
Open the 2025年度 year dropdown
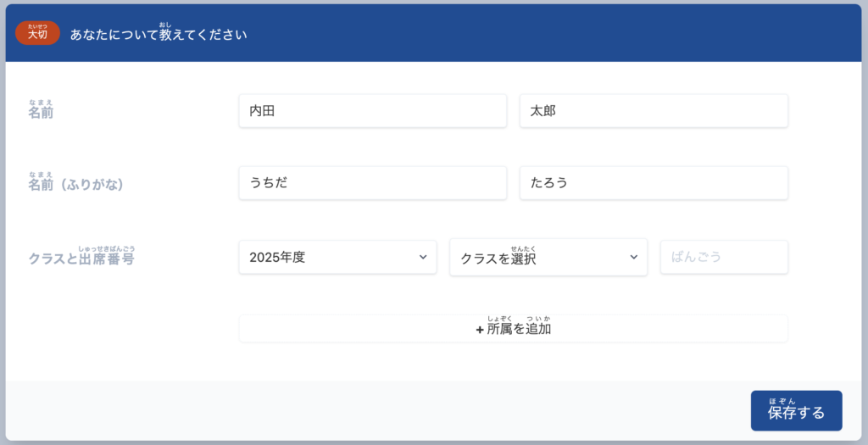[x=337, y=258]
